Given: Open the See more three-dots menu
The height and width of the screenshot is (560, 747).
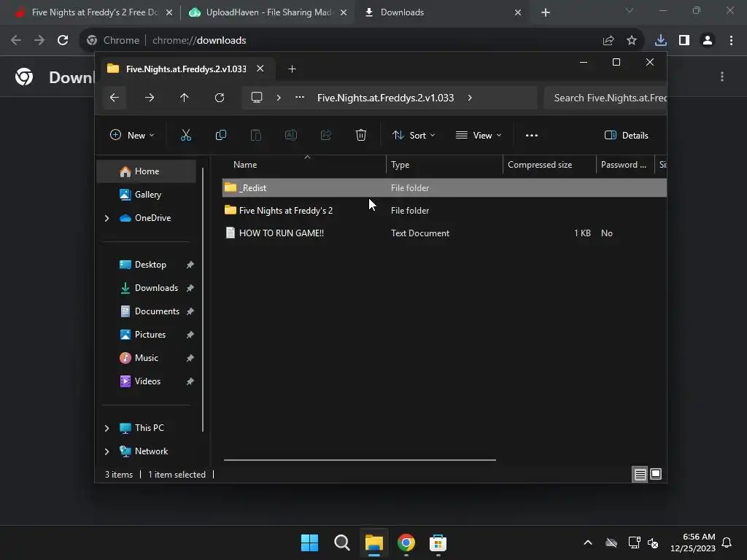Looking at the screenshot, I should [532, 135].
